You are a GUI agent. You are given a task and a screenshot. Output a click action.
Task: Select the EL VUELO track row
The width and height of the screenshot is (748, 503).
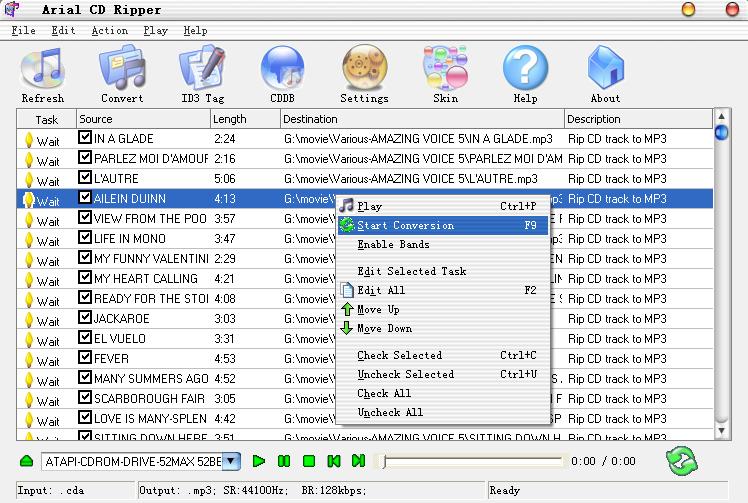coord(365,338)
